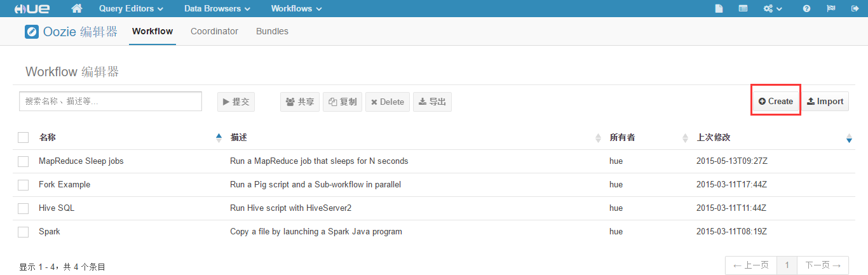Go to next page 下一页
This screenshot has width=868, height=275.
coord(822,265)
